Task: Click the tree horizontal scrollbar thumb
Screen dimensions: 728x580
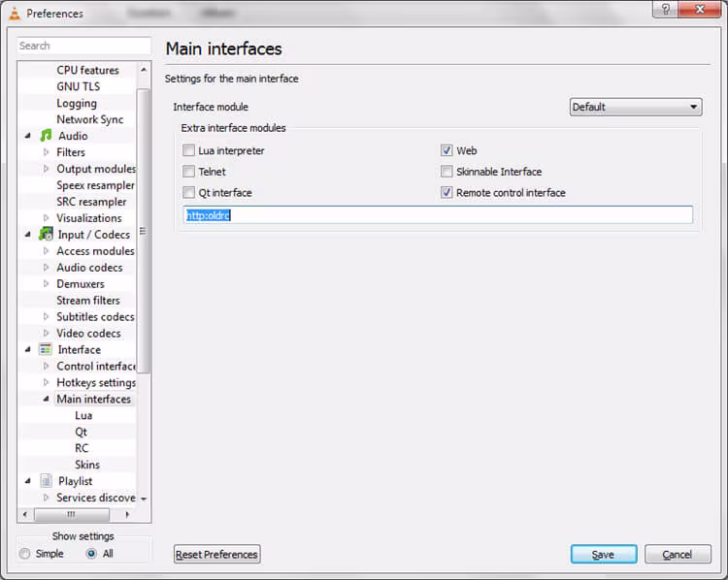Action: [72, 514]
